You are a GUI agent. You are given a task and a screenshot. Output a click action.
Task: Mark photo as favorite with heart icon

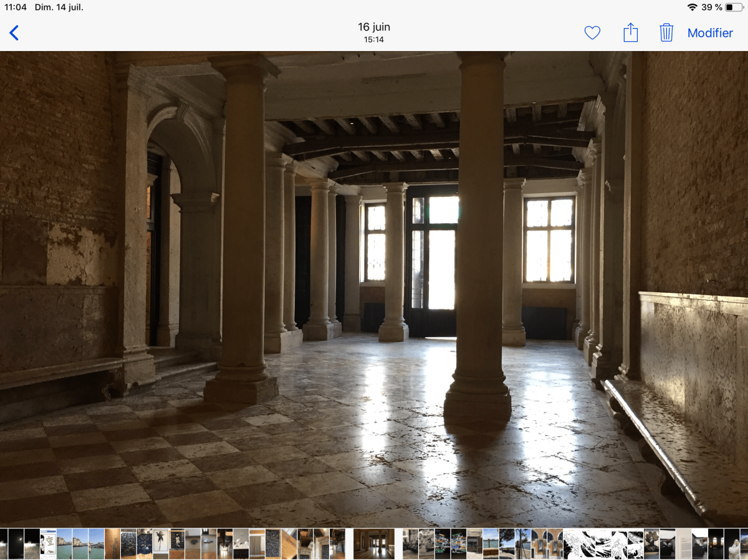[x=592, y=33]
